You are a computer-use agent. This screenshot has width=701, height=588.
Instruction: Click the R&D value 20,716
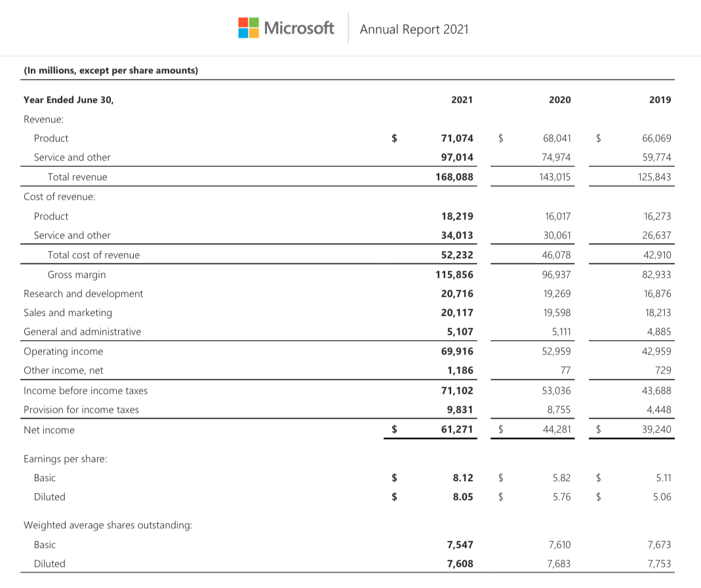tap(457, 294)
